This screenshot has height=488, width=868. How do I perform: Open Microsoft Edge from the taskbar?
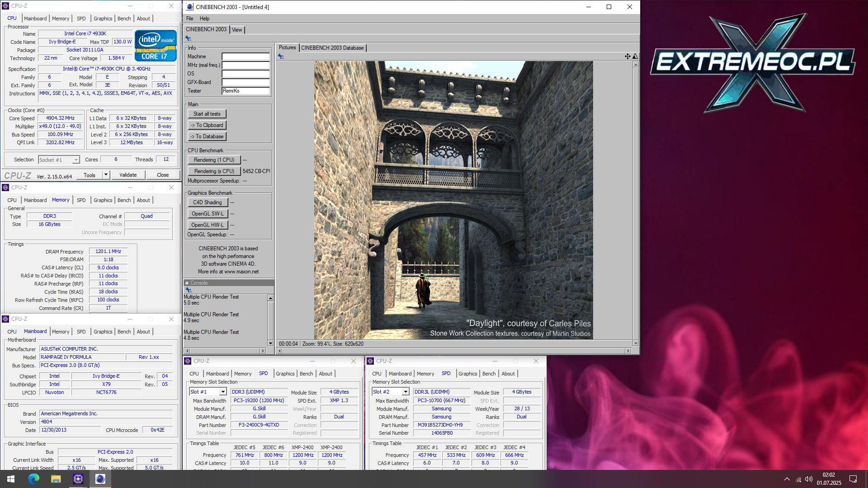click(x=34, y=479)
